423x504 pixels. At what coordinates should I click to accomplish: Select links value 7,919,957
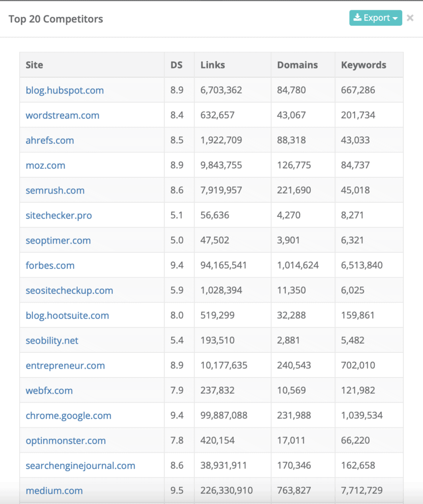(x=221, y=190)
